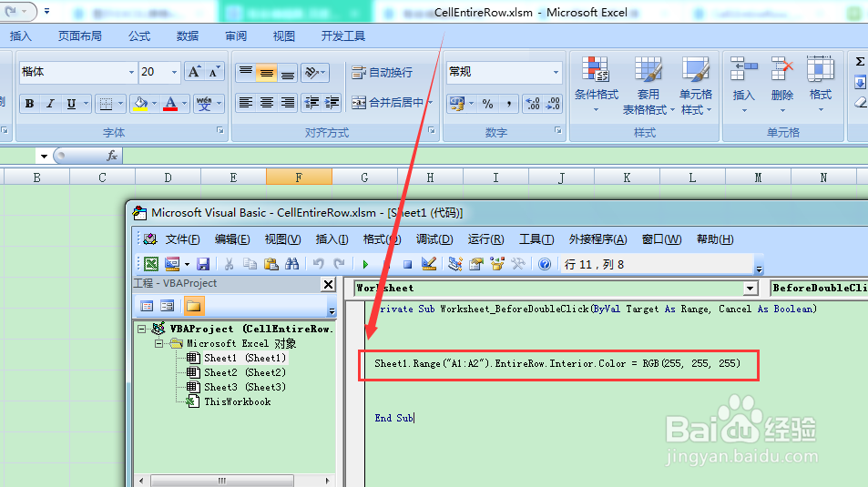Open Properties Window icon in VBA toolbar
868x487 pixels.
(476, 264)
